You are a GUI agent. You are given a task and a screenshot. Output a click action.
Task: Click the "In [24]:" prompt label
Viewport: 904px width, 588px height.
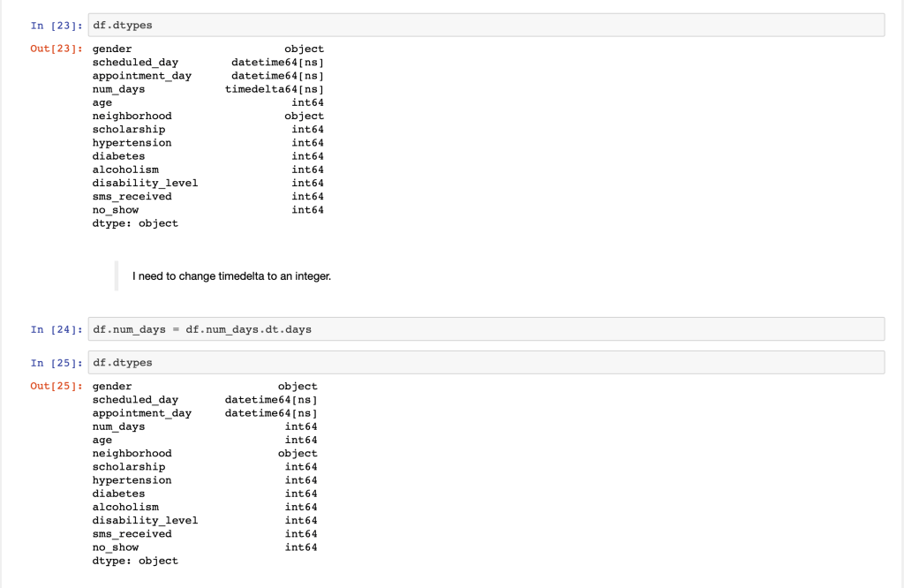[56, 329]
